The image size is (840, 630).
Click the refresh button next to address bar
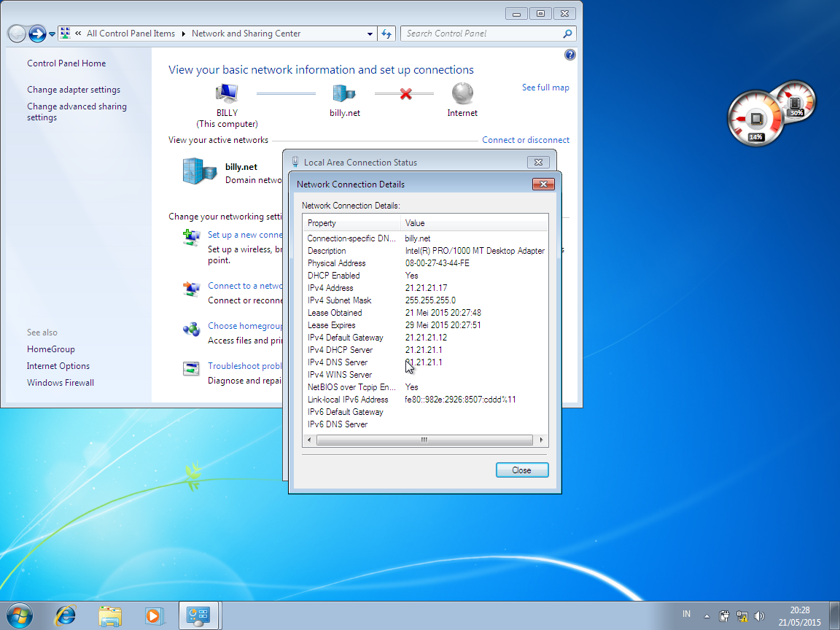pos(386,34)
